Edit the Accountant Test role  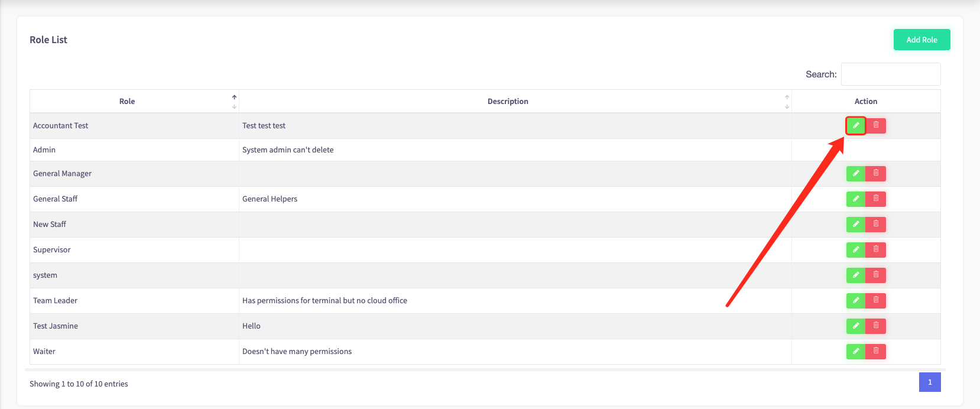[855, 125]
